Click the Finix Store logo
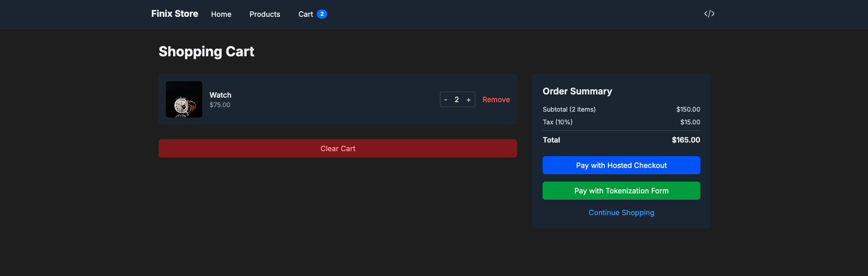This screenshot has height=276, width=868. pyautogui.click(x=175, y=14)
